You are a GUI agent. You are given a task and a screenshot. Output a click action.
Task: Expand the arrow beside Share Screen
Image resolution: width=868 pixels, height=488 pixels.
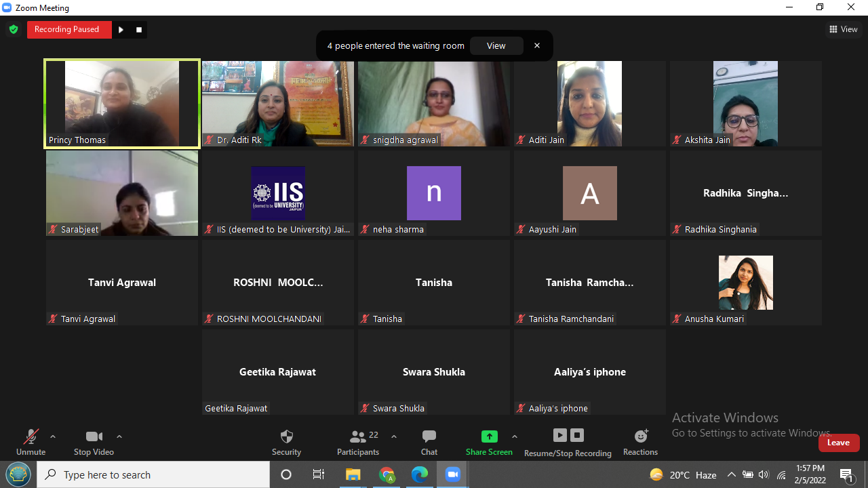[514, 436]
